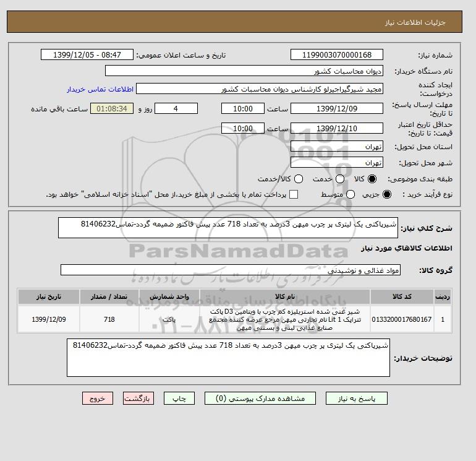
Task: Click row number cell 1
Action: tap(443, 319)
